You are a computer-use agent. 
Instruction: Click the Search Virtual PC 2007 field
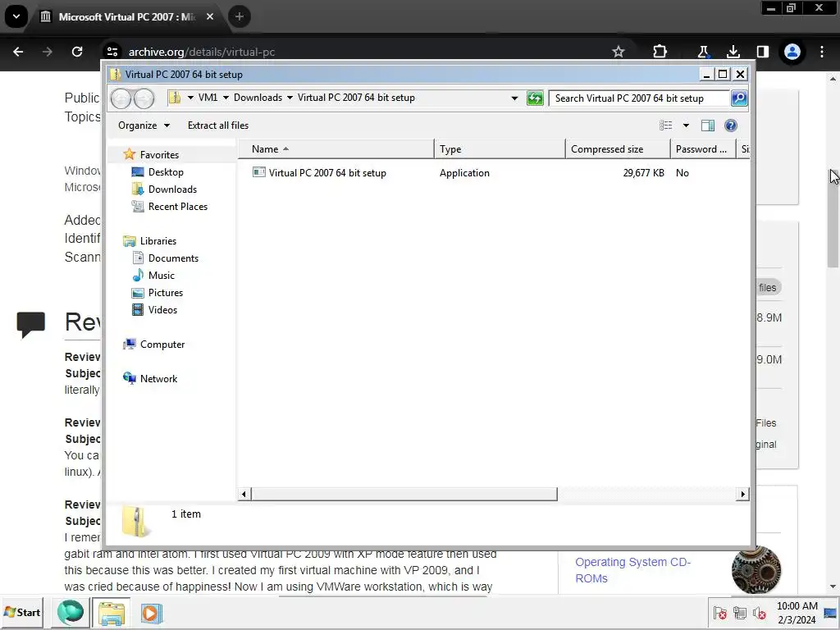[640, 98]
